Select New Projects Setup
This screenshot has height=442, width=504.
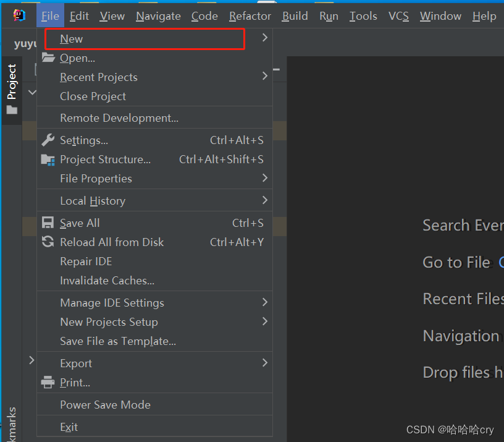(154, 321)
